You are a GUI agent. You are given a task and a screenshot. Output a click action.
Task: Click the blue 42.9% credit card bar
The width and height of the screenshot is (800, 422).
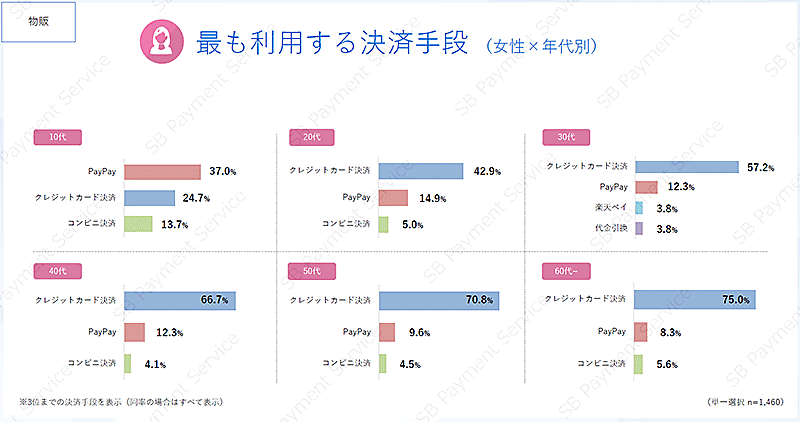pyautogui.click(x=420, y=171)
